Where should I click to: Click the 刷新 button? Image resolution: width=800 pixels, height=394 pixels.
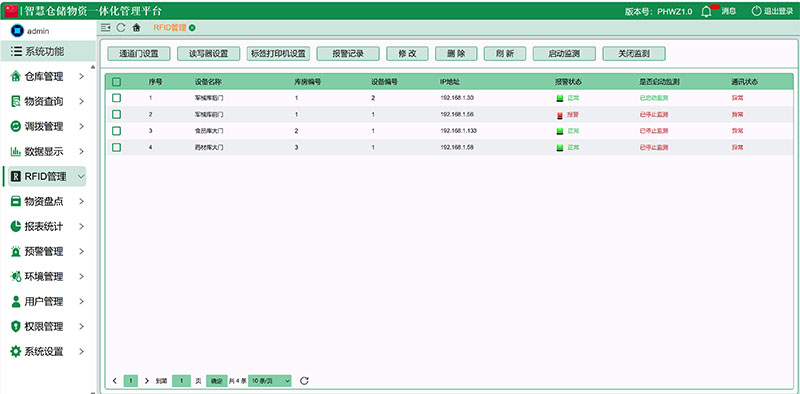tap(505, 54)
